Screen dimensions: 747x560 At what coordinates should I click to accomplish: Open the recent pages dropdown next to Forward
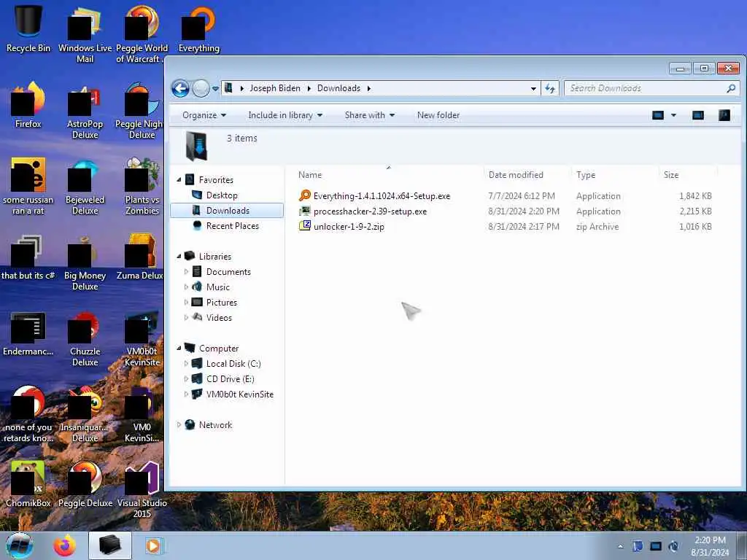[x=215, y=88]
